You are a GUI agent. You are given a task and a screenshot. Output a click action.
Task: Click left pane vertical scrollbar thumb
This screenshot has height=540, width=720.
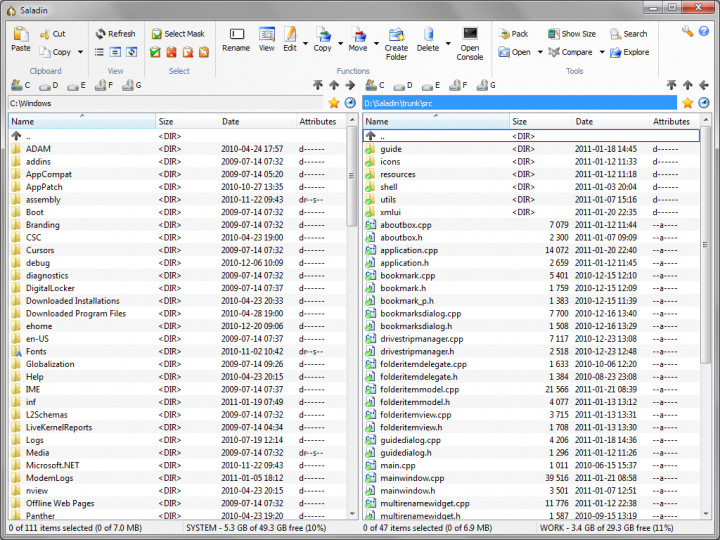coord(352,176)
